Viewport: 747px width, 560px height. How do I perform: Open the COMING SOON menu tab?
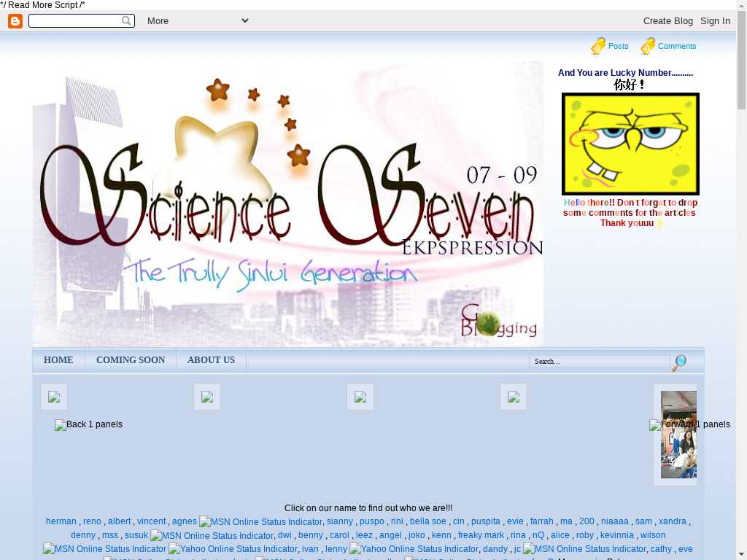point(131,360)
